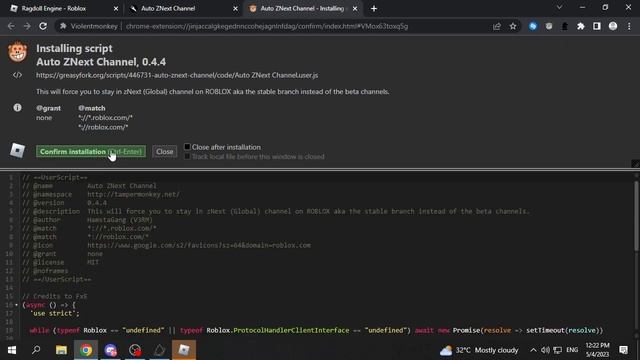Open the clock and date 12:22 PM
640x360 pixels.
[x=597, y=350]
